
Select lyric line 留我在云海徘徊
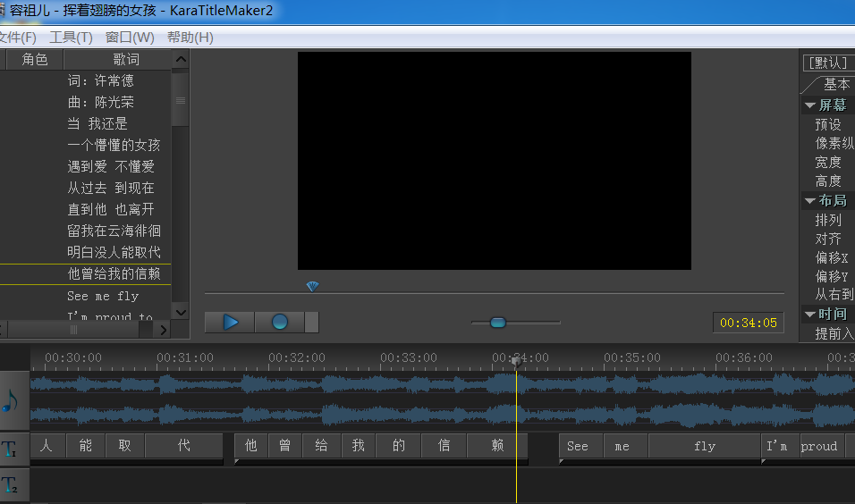click(x=114, y=231)
